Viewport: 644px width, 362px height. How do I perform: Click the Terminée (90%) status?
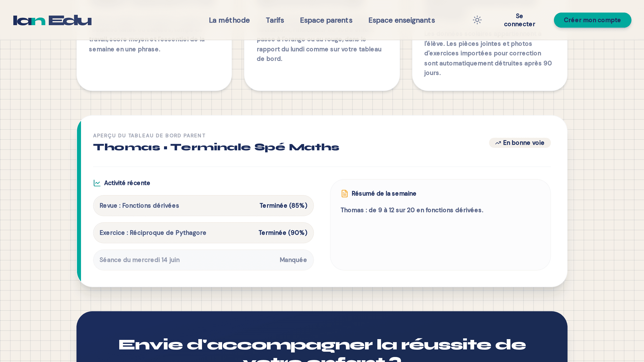283,233
